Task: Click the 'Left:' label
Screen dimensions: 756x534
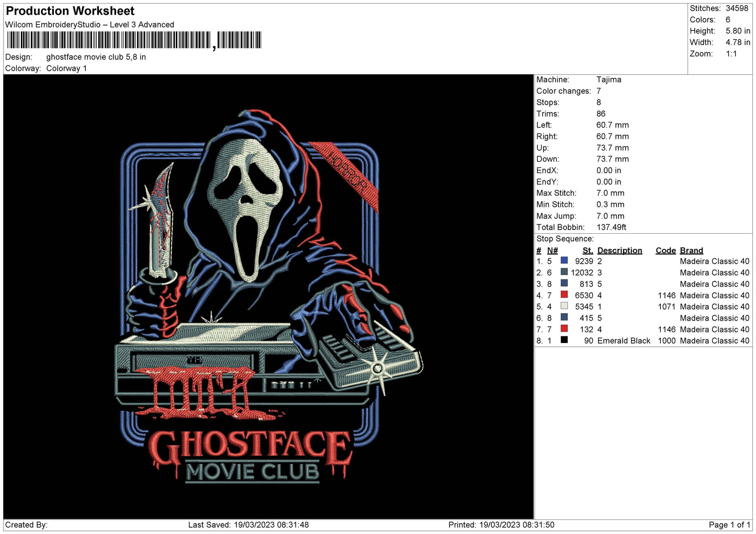Action: [544, 125]
